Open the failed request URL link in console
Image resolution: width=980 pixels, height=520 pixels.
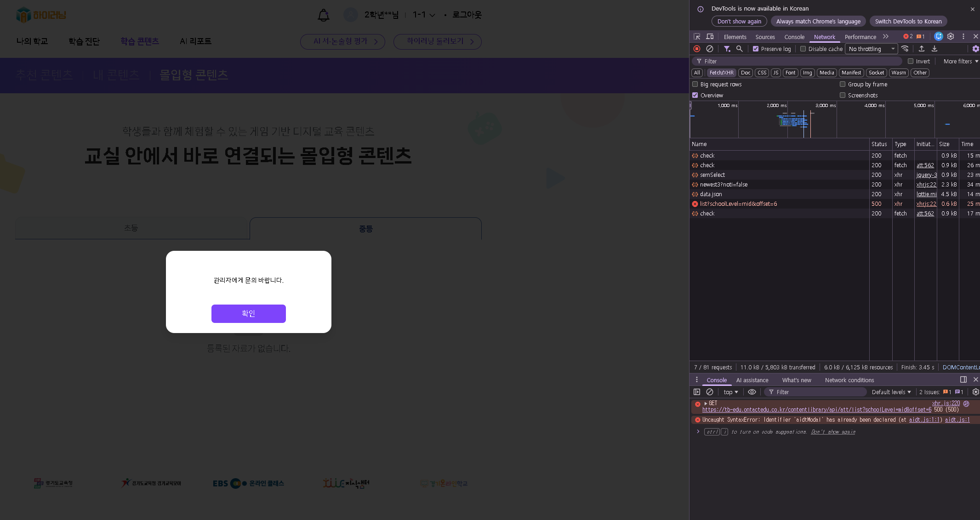point(817,409)
